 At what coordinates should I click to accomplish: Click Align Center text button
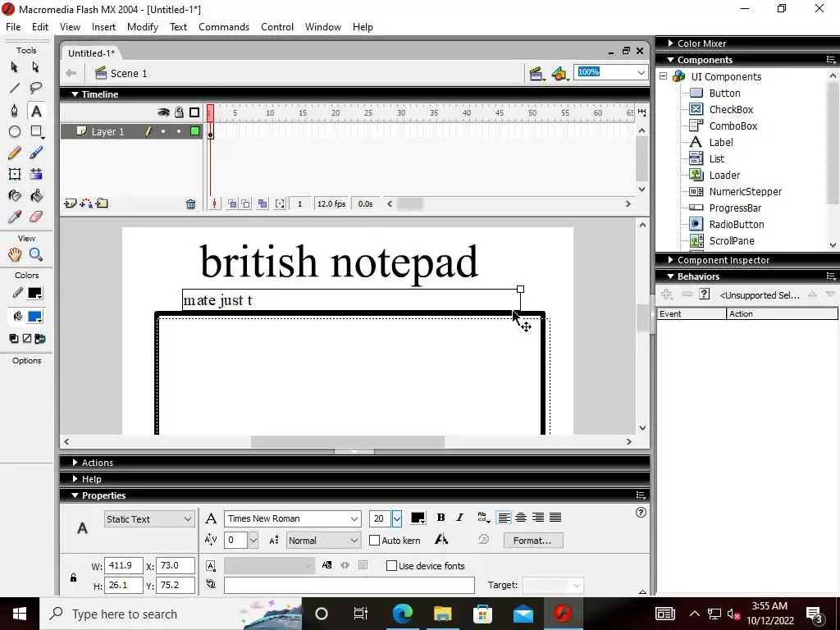521,518
